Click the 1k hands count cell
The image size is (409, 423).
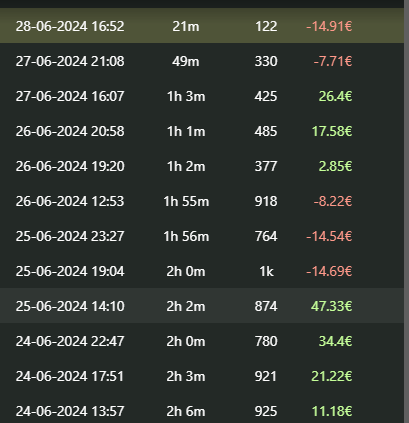(266, 271)
